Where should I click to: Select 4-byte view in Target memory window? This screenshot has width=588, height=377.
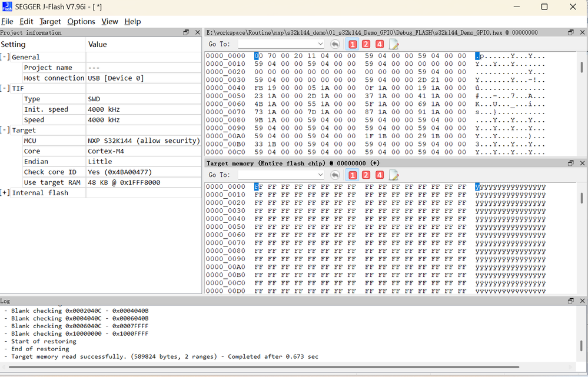pos(380,175)
